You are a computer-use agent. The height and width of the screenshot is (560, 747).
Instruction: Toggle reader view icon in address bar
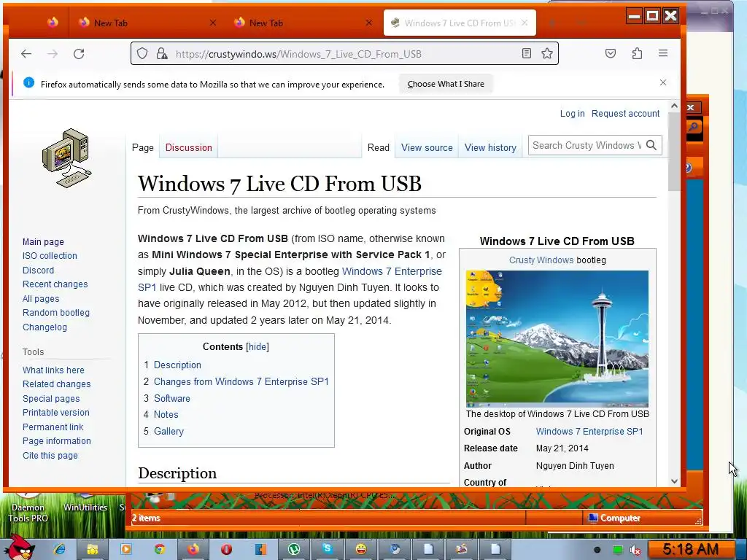coord(527,53)
